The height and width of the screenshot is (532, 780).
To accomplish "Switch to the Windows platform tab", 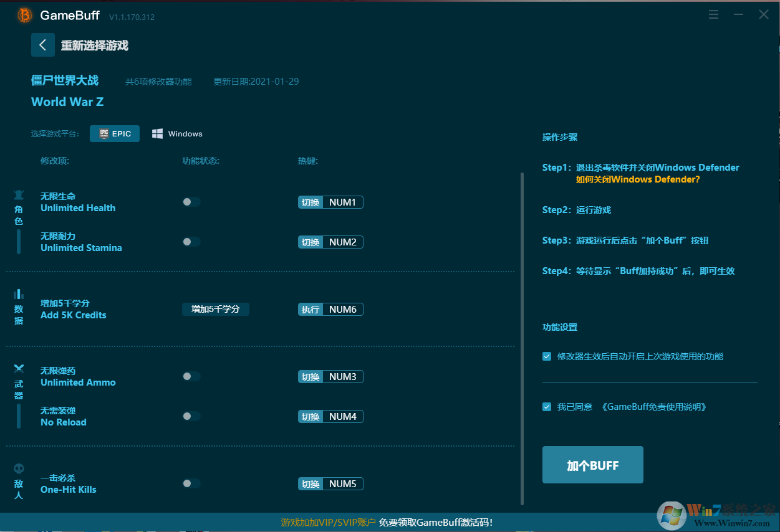I will coord(176,133).
